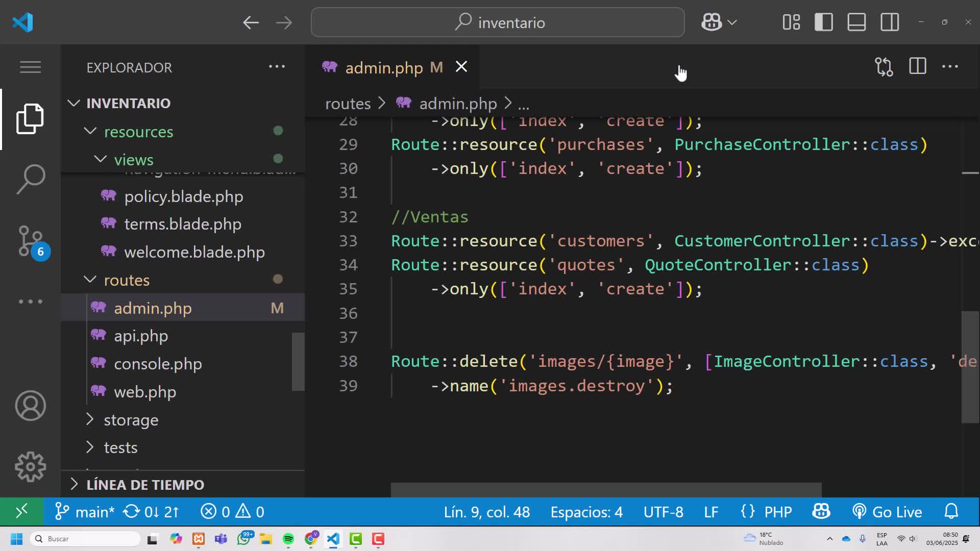Toggle primary side bar visibility
The image size is (980, 551).
824,22
